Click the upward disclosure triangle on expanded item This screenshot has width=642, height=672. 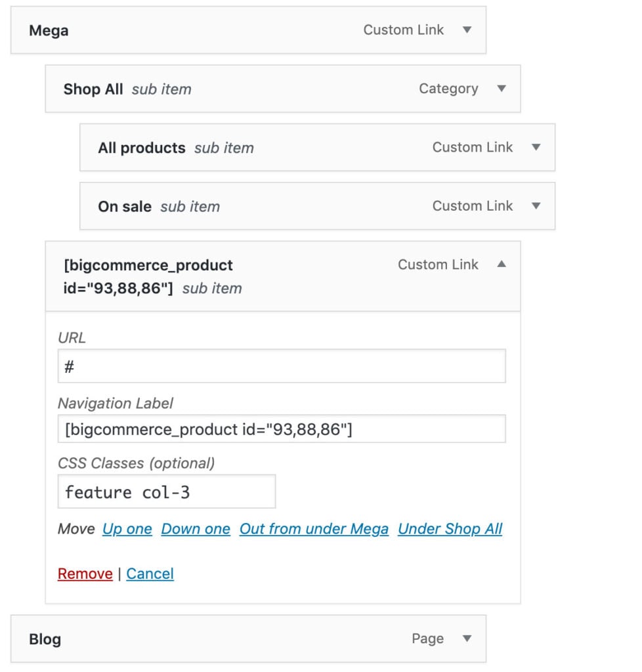click(502, 264)
